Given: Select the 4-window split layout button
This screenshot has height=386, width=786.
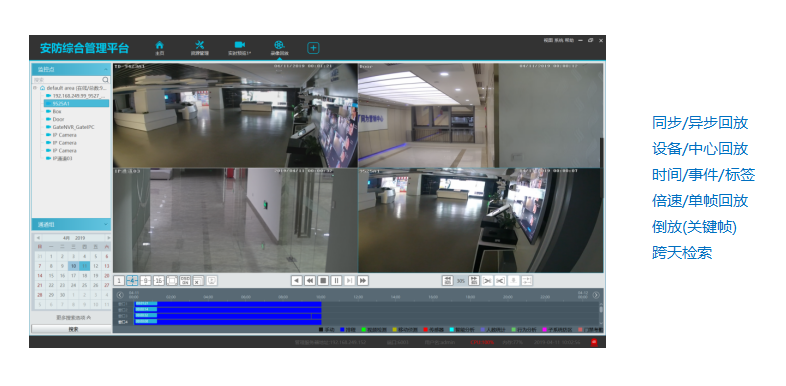Looking at the screenshot, I should click(132, 281).
